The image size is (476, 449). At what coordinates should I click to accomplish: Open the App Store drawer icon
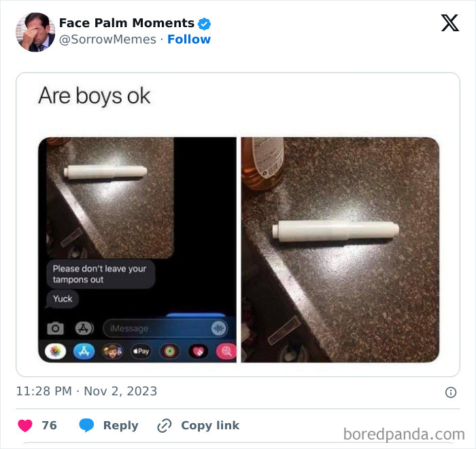[x=84, y=328]
